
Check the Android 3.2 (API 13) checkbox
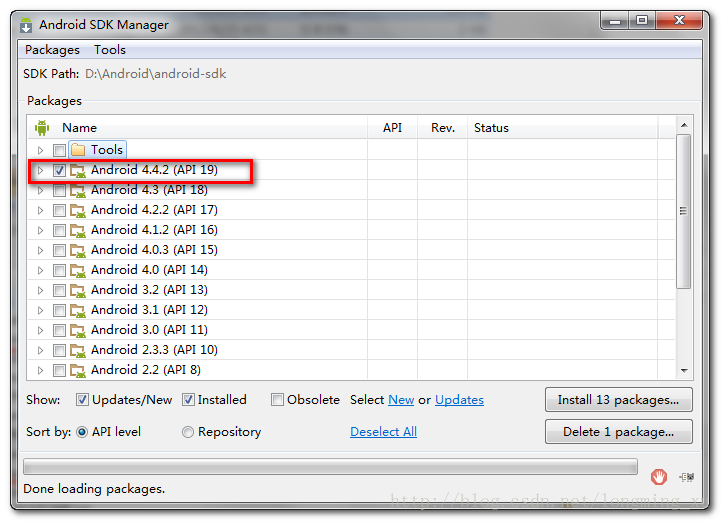click(59, 291)
